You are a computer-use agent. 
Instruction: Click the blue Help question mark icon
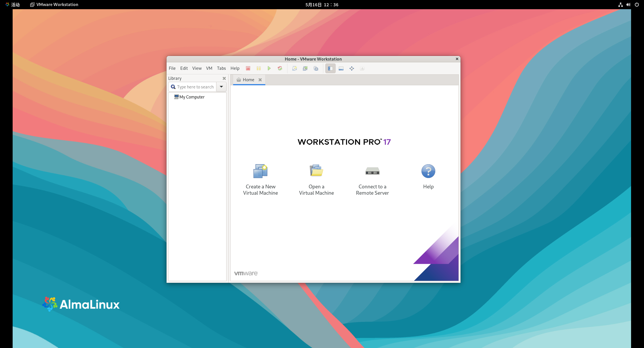click(x=428, y=171)
